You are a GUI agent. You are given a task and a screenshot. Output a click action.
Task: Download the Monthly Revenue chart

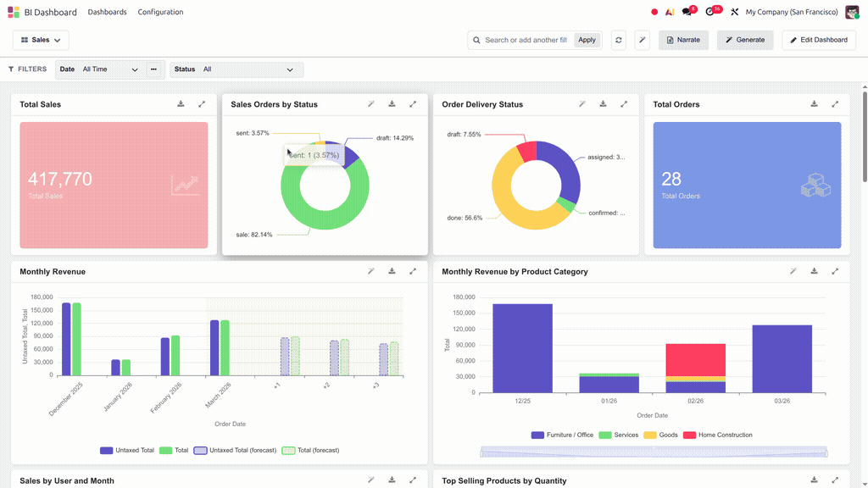pyautogui.click(x=392, y=271)
